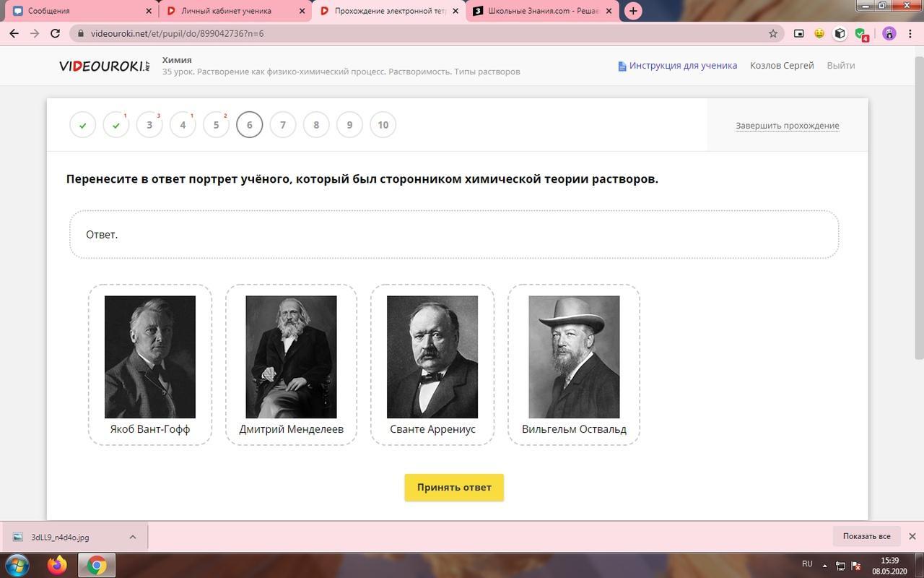Expand options for downloaded 3dLL9_n4d4o.jpg file
The height and width of the screenshot is (578, 924).
[x=132, y=537]
